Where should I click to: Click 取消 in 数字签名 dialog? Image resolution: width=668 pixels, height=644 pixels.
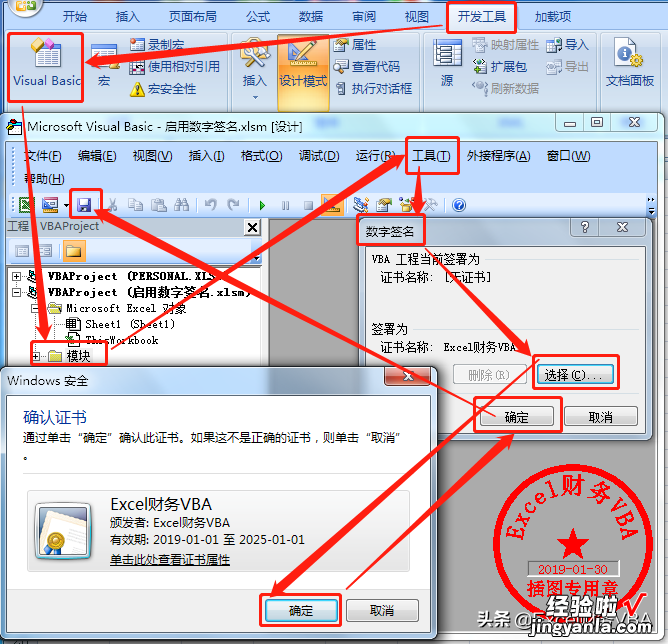(x=601, y=417)
